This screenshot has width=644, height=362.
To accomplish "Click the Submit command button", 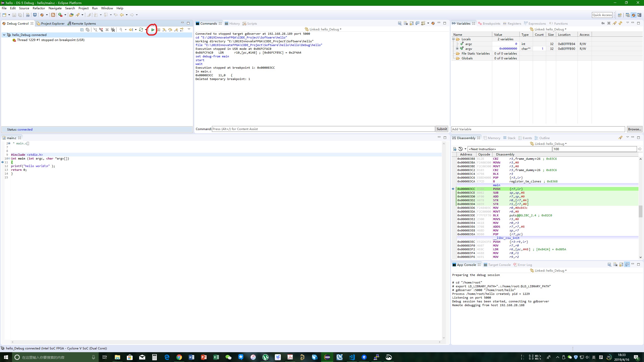I will (442, 129).
